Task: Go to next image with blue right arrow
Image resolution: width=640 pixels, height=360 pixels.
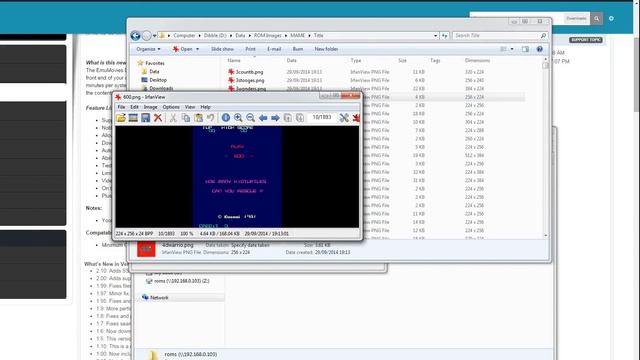Action: (276, 118)
